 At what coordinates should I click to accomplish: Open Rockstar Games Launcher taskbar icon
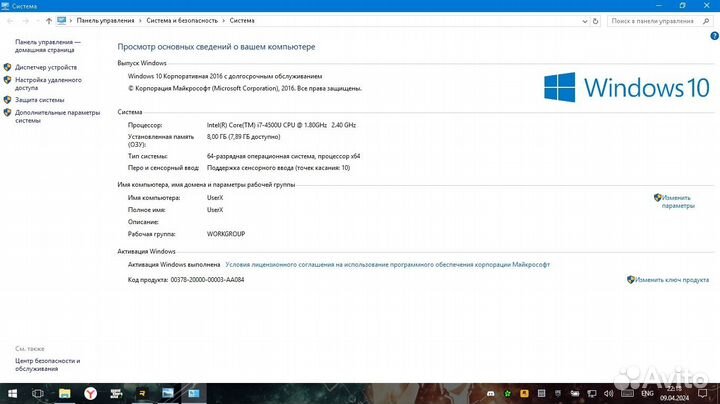pos(142,393)
